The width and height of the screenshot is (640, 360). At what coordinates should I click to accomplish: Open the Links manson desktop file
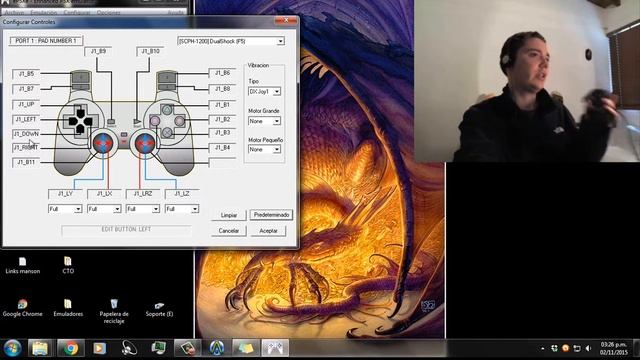click(22, 265)
